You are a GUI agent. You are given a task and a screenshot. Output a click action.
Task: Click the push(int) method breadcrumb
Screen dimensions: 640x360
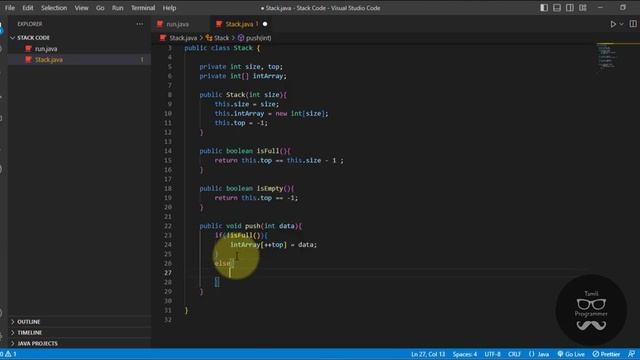[258, 38]
